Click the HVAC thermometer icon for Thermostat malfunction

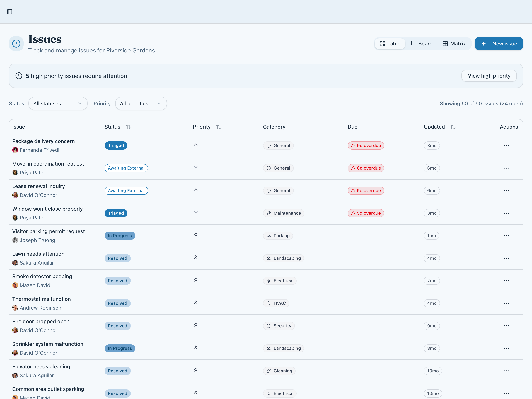pos(269,303)
